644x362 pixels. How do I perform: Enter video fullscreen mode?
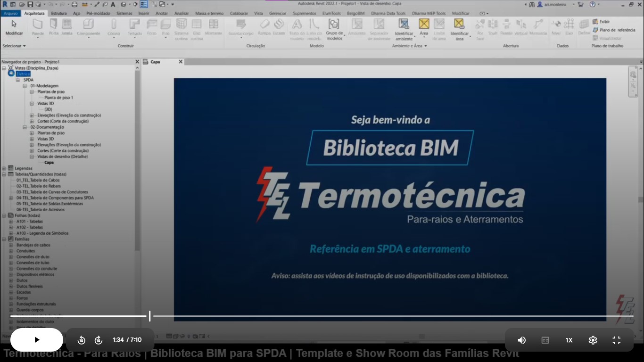617,340
